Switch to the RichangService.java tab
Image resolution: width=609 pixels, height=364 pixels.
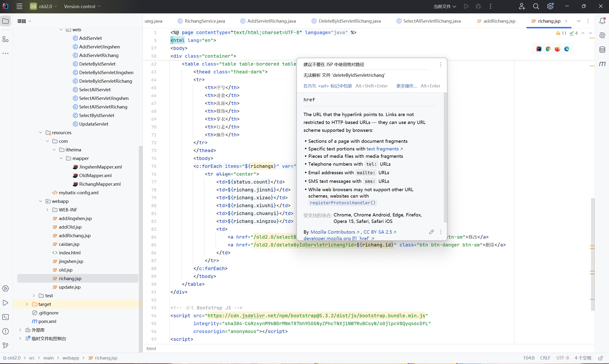(205, 21)
